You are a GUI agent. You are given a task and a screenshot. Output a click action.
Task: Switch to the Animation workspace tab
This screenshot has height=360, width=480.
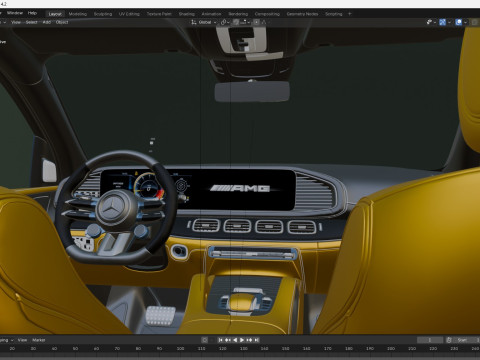pos(211,14)
